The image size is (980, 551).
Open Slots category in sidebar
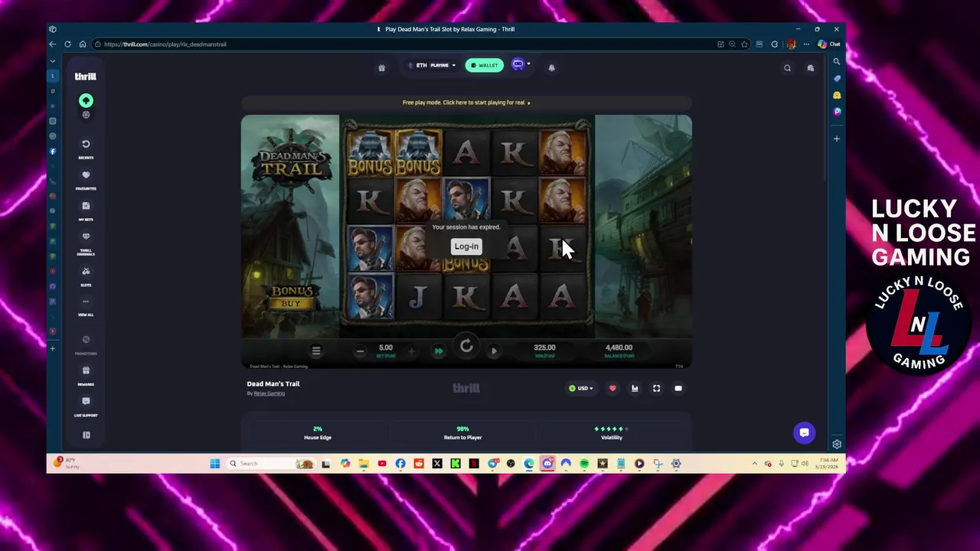pos(86,275)
